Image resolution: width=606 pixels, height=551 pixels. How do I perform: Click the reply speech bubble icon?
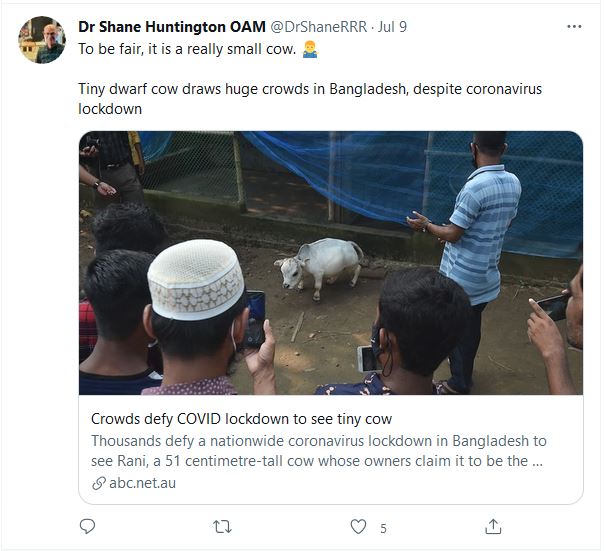click(88, 526)
